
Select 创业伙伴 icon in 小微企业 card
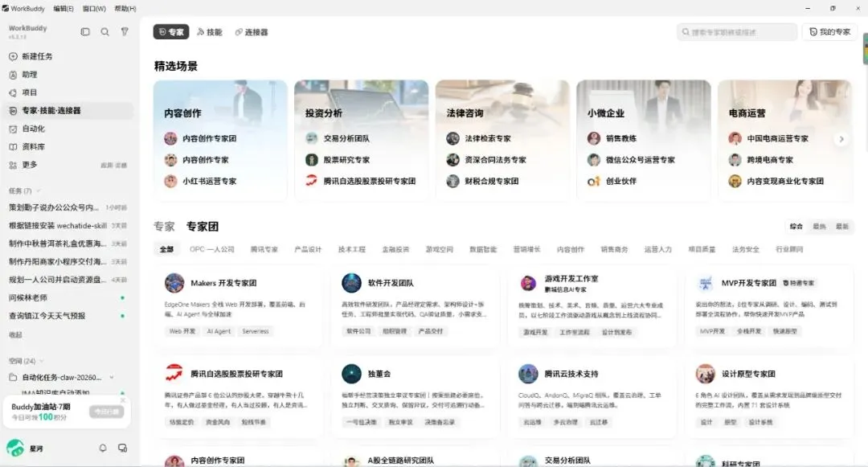[593, 181]
